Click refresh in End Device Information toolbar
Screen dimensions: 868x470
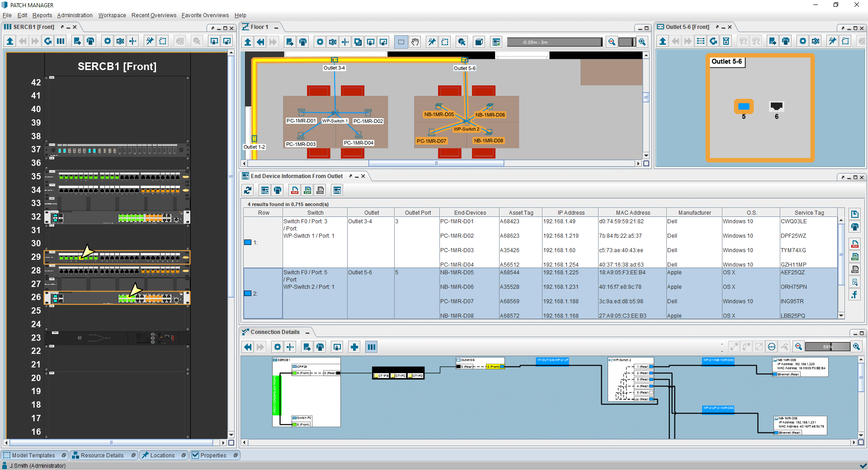pyautogui.click(x=248, y=190)
